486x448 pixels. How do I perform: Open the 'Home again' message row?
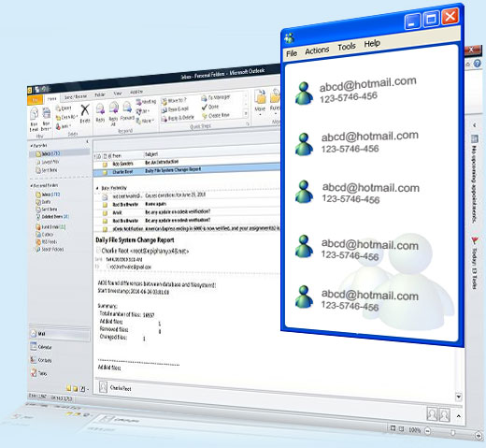(x=187, y=204)
